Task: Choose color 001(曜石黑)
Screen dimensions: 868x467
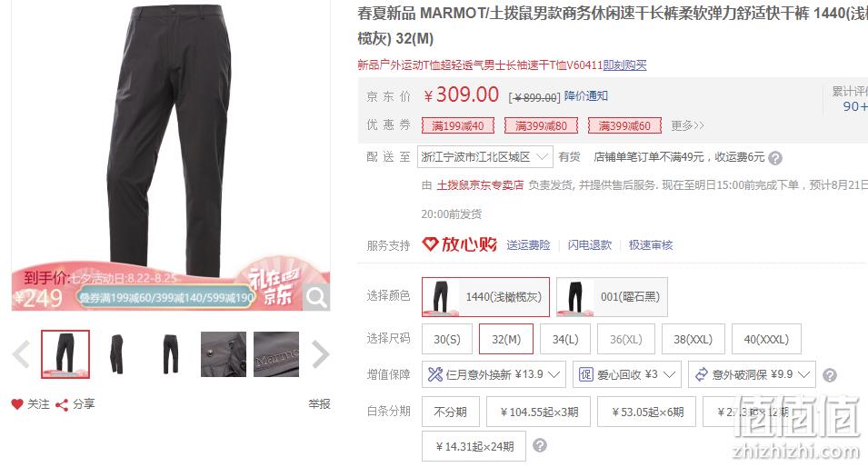Action: coord(613,297)
